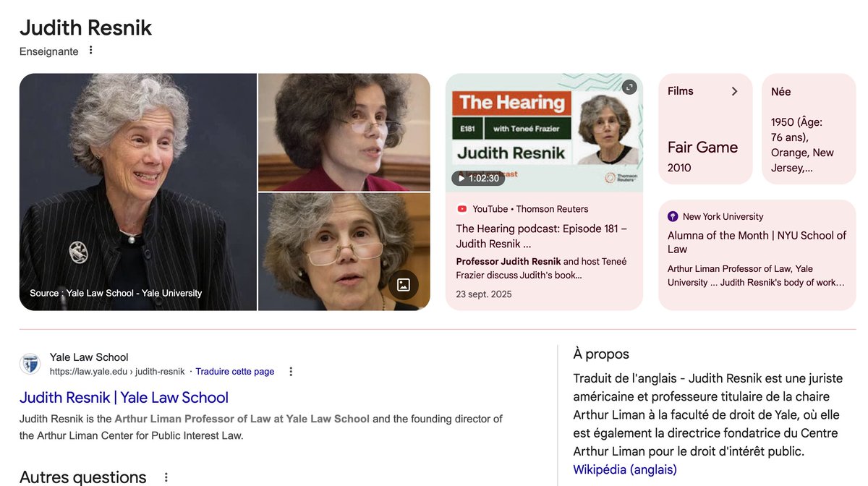
Task: Open the large Judith Resnik portrait from Yale
Action: click(x=138, y=192)
